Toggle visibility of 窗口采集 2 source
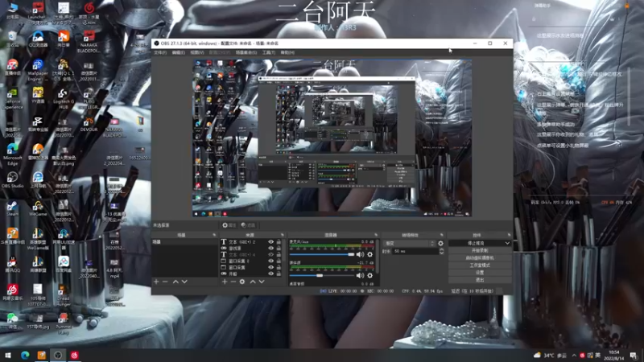Viewport: 644px width, 362px height. (x=270, y=261)
